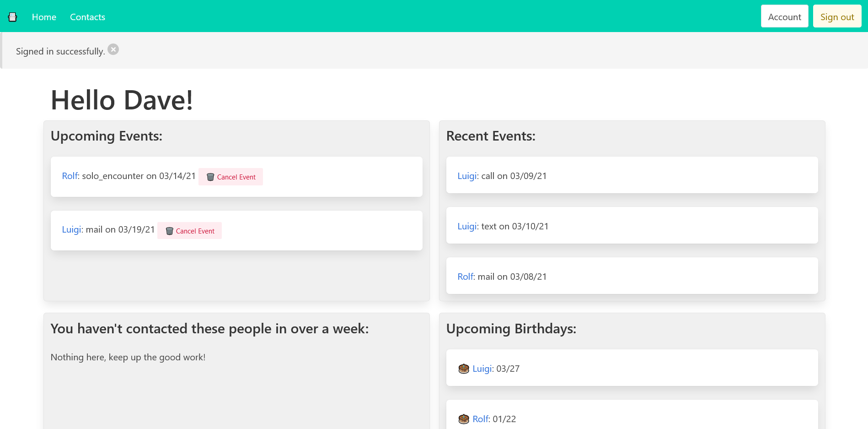This screenshot has height=429, width=868.
Task: Open Rolf's profile from Upcoming Birthdays
Action: pyautogui.click(x=480, y=419)
